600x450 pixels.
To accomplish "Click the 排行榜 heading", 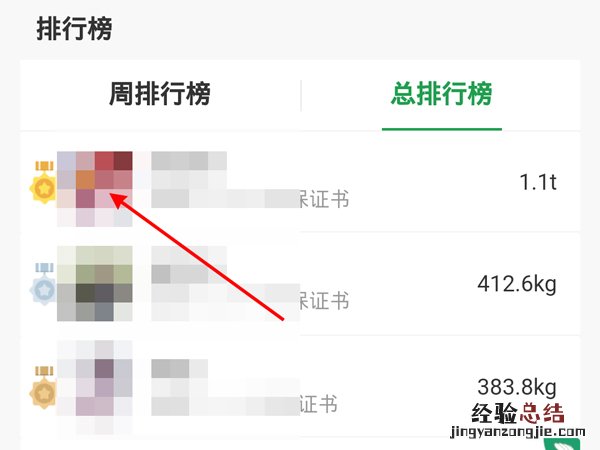I will pos(74,29).
